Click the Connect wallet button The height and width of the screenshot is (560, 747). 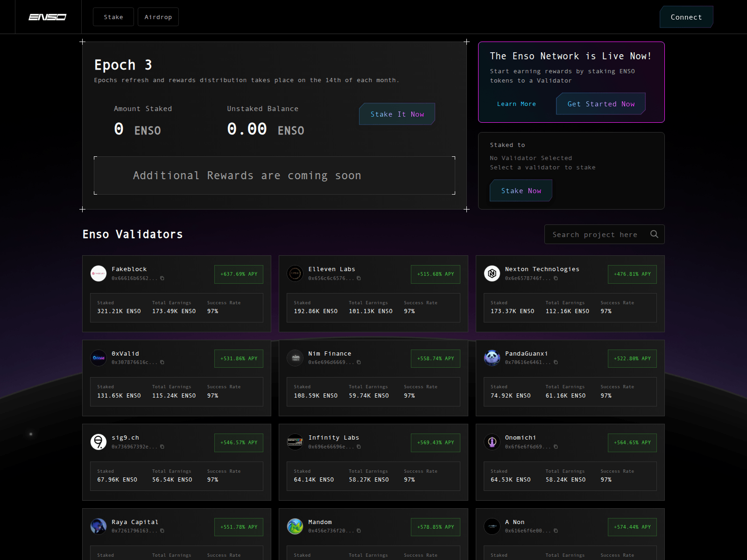point(686,17)
